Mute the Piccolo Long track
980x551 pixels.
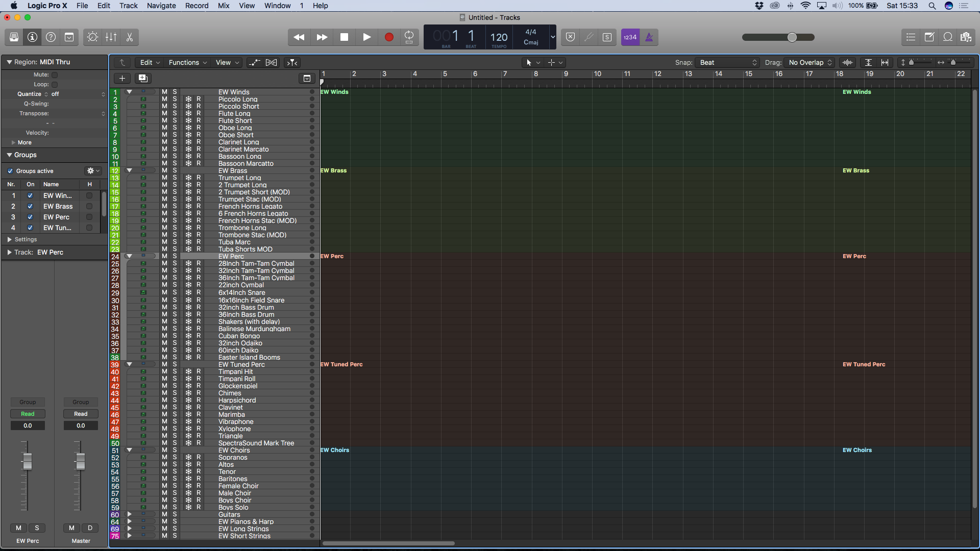point(164,99)
